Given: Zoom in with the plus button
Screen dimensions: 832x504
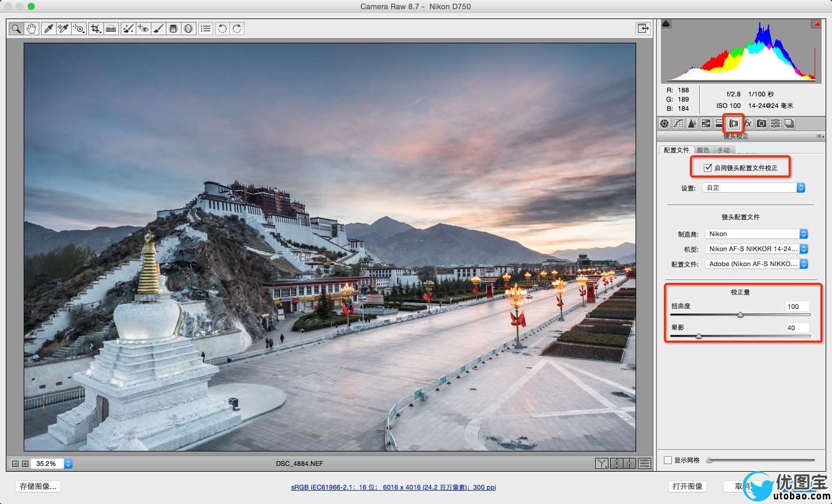Looking at the screenshot, I should 25,464.
